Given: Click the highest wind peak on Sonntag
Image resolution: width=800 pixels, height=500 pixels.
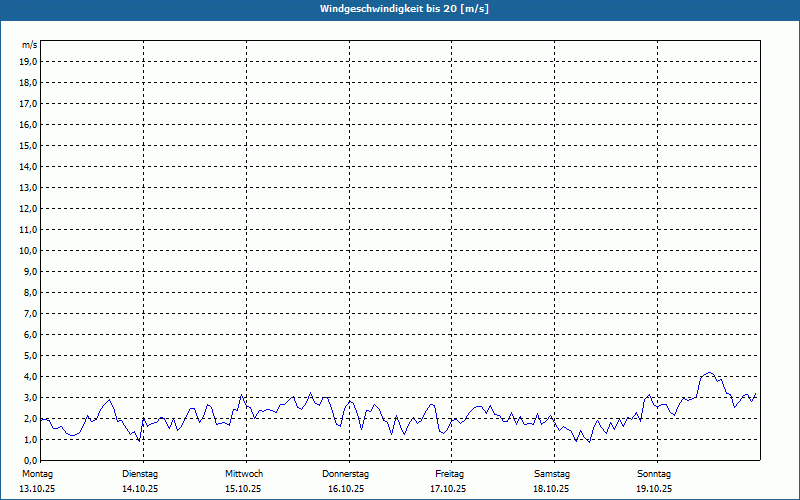Looking at the screenshot, I should (709, 373).
